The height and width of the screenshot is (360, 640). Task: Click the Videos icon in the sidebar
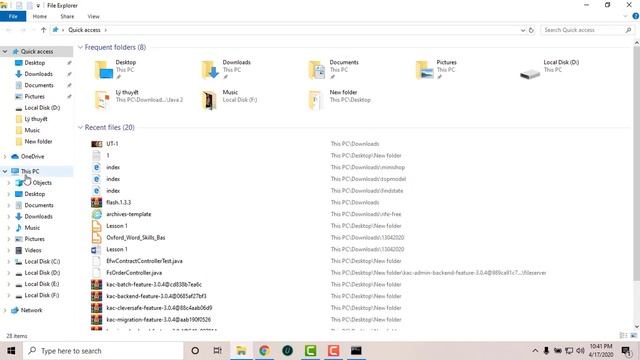(19, 250)
